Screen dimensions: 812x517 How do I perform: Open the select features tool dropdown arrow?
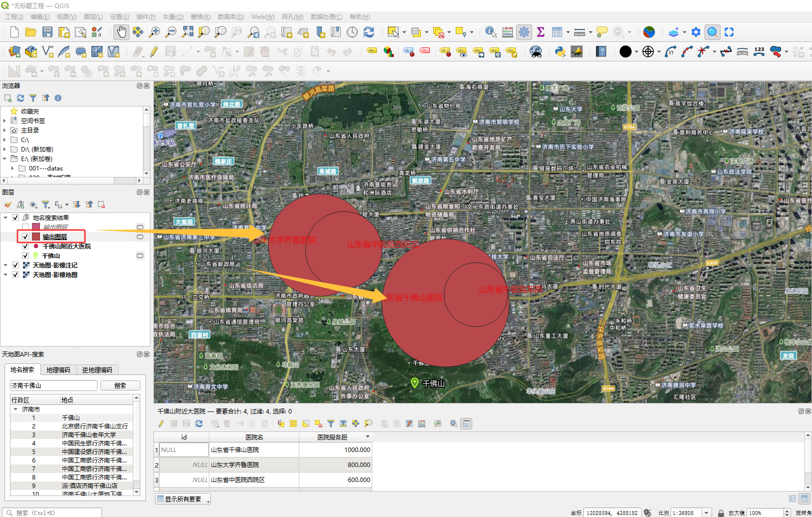404,32
